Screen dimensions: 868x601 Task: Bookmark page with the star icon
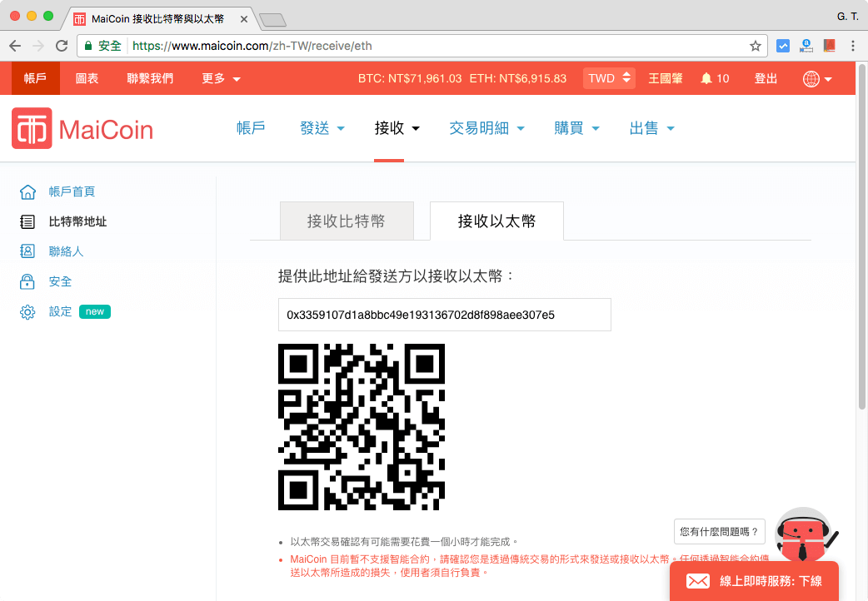(756, 46)
